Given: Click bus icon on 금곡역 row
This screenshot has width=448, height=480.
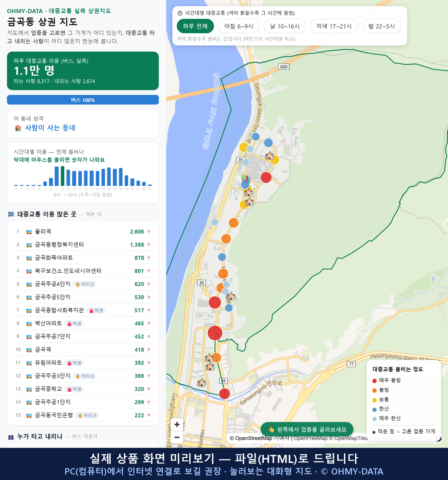Looking at the screenshot, I should [29, 350].
